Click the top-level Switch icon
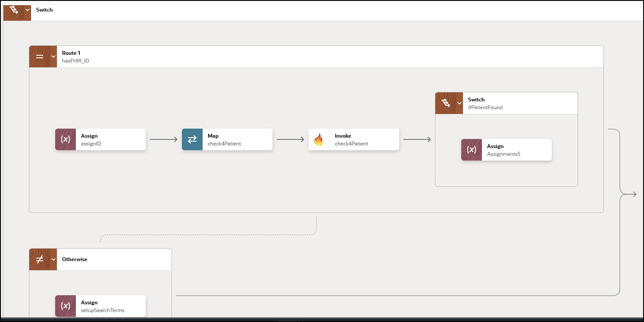644x322 pixels. (x=13, y=9)
